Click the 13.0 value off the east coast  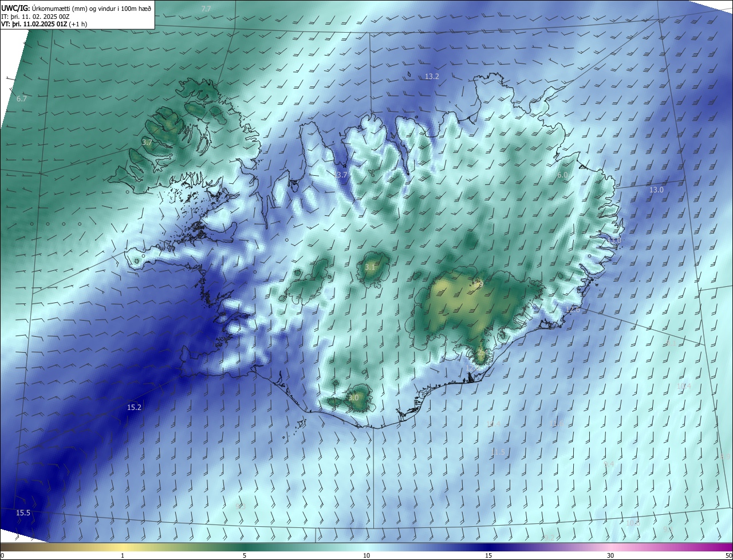656,190
